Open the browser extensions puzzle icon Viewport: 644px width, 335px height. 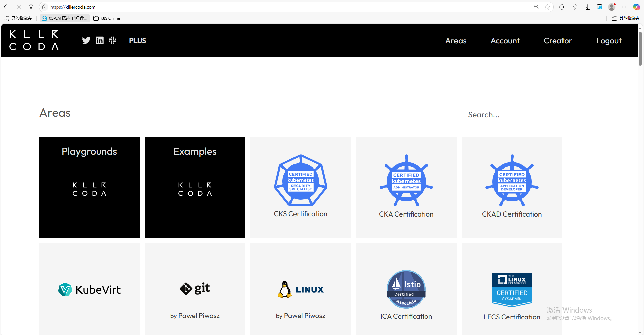click(562, 7)
